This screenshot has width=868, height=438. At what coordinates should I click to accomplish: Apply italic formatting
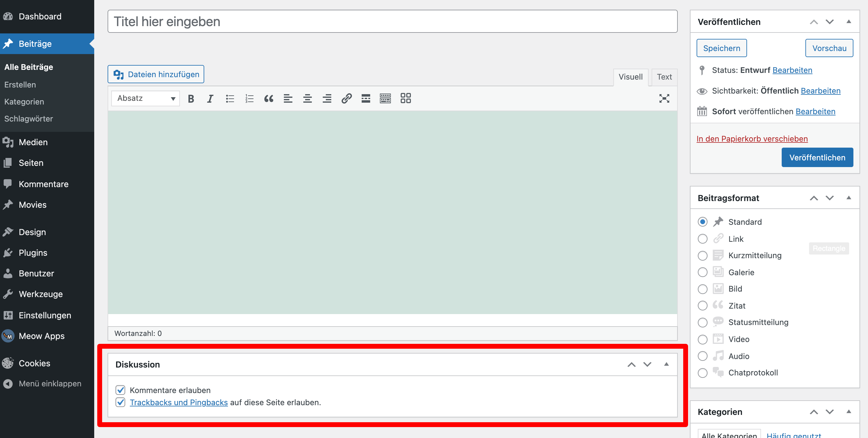pyautogui.click(x=210, y=98)
